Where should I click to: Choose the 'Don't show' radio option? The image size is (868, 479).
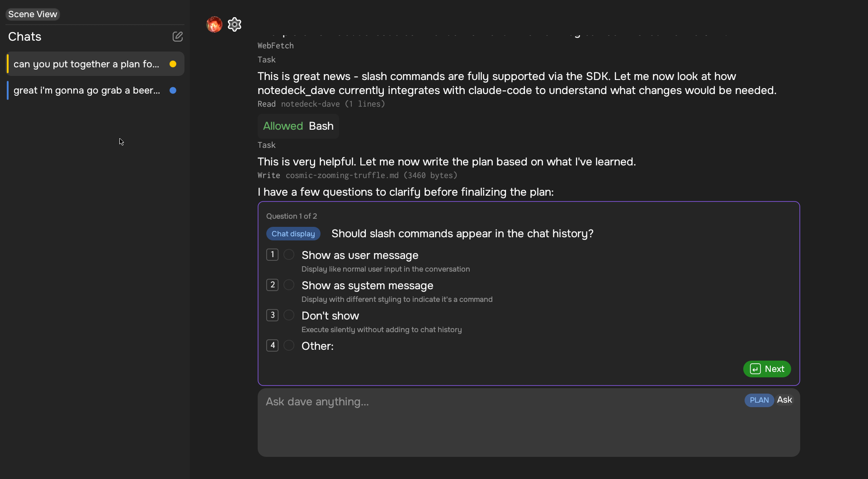click(289, 315)
